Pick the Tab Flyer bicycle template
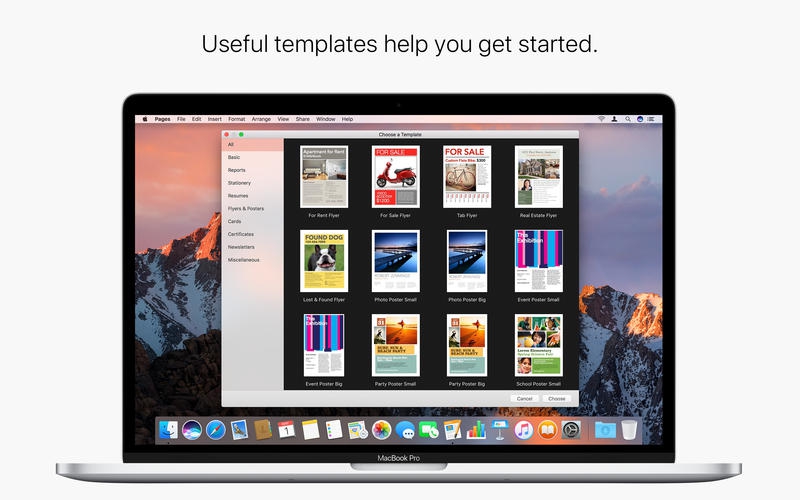 [467, 177]
